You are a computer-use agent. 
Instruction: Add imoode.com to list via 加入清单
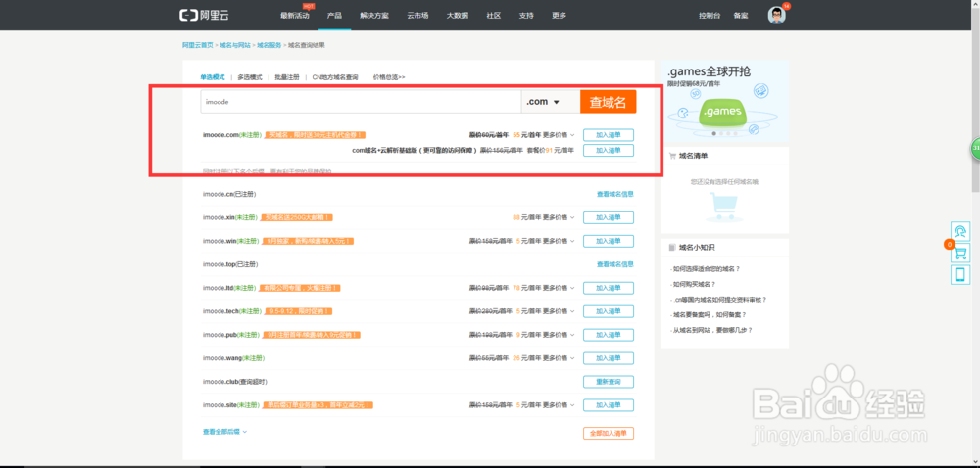click(609, 135)
